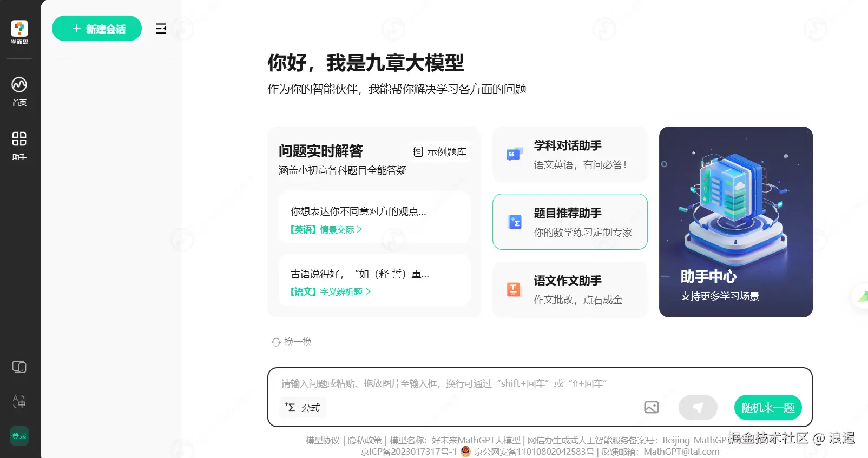Insert a formula with 公式 button

303,408
